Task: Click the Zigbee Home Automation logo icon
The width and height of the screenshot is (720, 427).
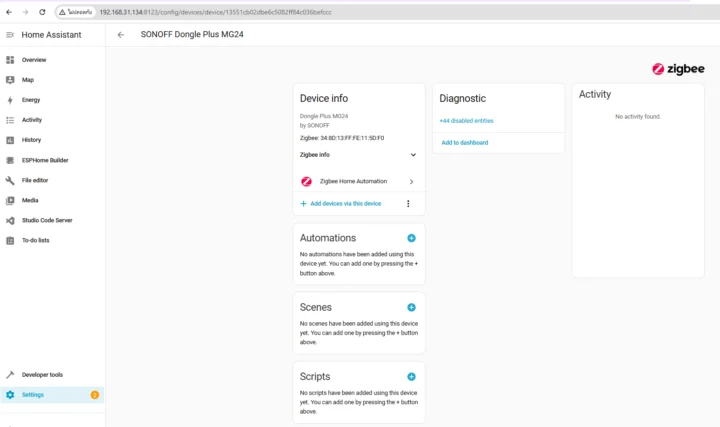Action: (x=306, y=181)
